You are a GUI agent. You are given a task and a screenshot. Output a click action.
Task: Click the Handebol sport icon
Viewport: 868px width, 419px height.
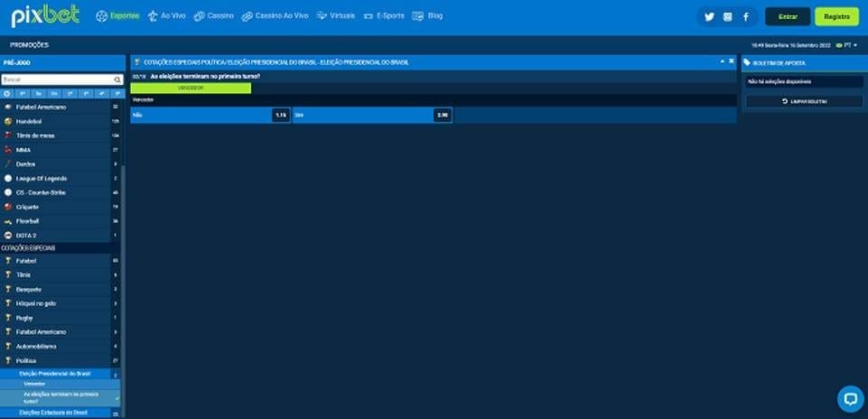[x=8, y=121]
